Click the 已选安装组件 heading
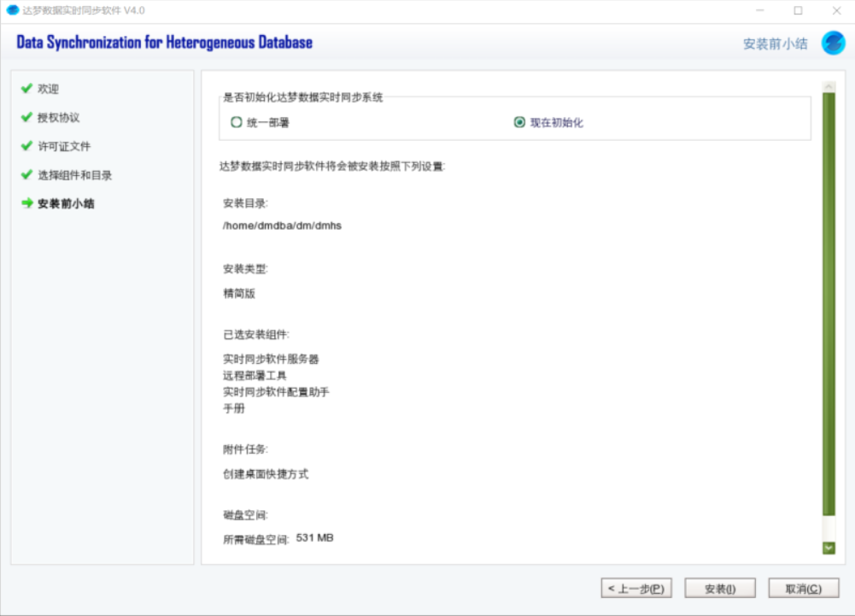The width and height of the screenshot is (855, 616). (256, 334)
